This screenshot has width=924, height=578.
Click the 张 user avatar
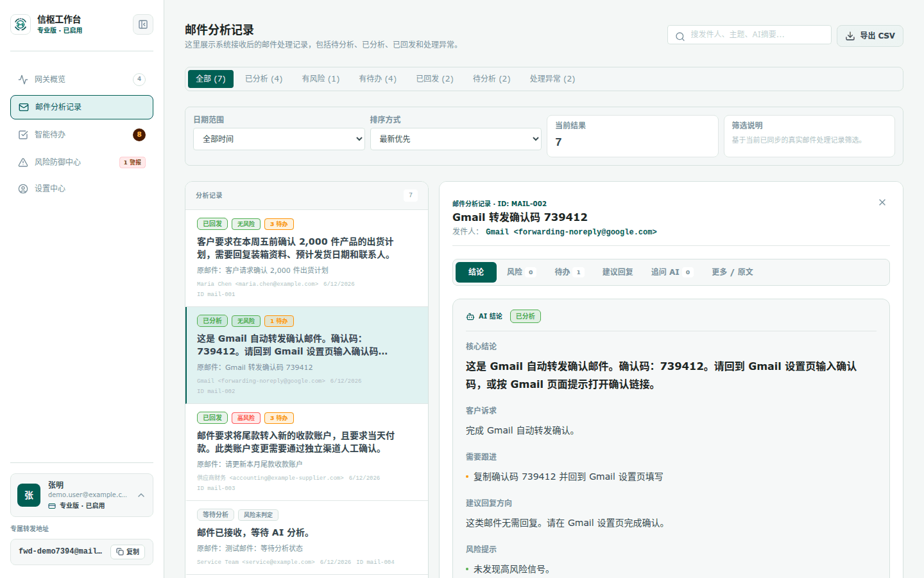pos(29,495)
